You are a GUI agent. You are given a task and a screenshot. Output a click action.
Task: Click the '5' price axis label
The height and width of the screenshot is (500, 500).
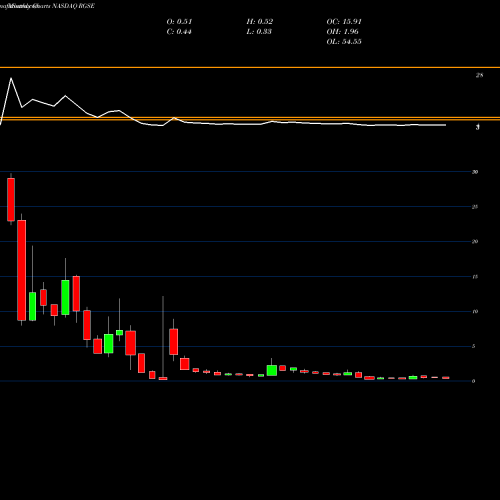tap(473, 346)
